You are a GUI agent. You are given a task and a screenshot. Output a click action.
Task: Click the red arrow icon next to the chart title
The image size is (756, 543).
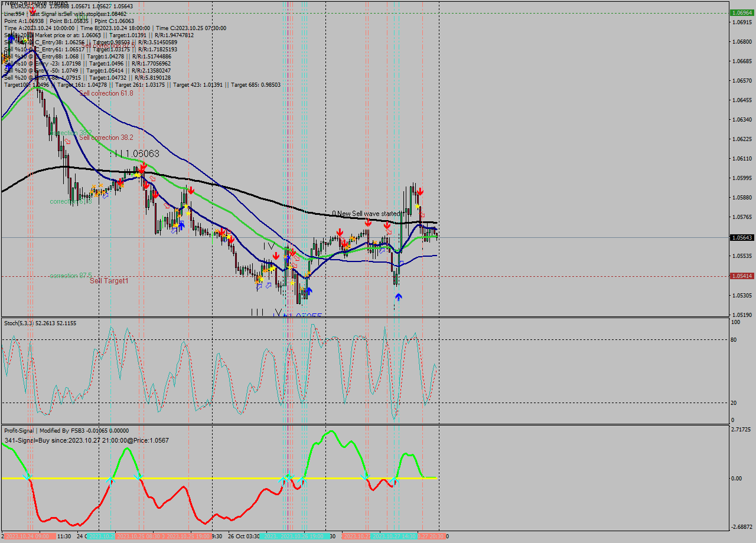[32, 10]
